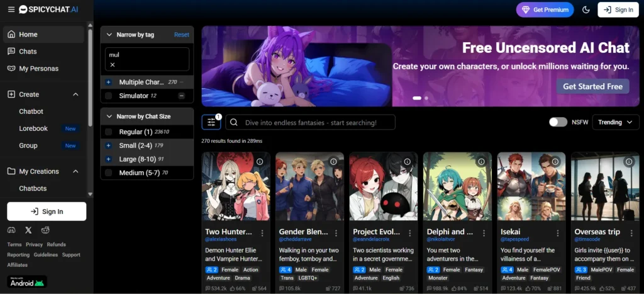This screenshot has width=644, height=294.
Task: Open the Terms link
Action: point(14,245)
